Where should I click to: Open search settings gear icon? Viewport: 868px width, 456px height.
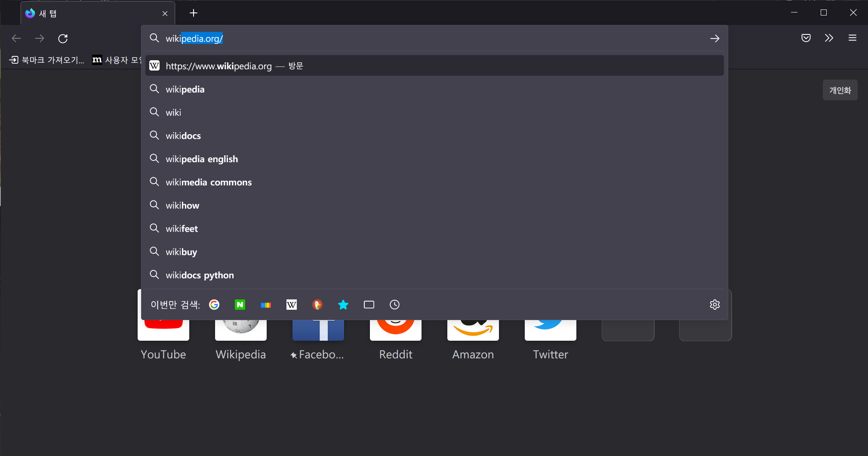pos(714,305)
